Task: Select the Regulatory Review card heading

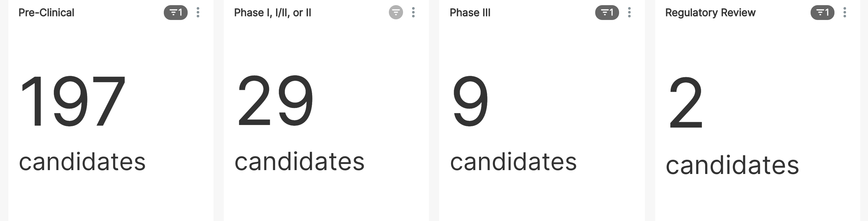Action: tap(710, 13)
